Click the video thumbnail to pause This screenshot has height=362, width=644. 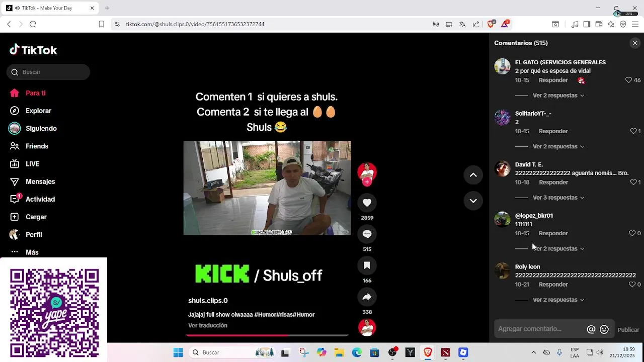click(267, 188)
